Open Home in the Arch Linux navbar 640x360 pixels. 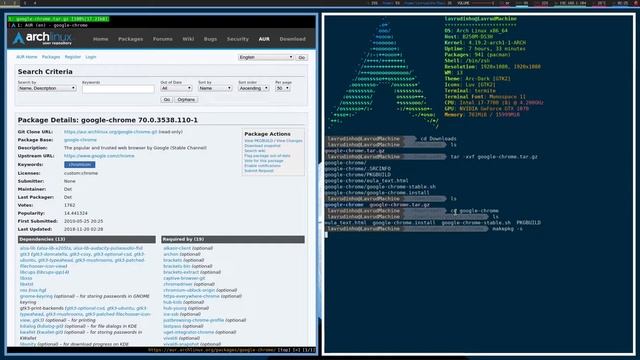(100, 39)
